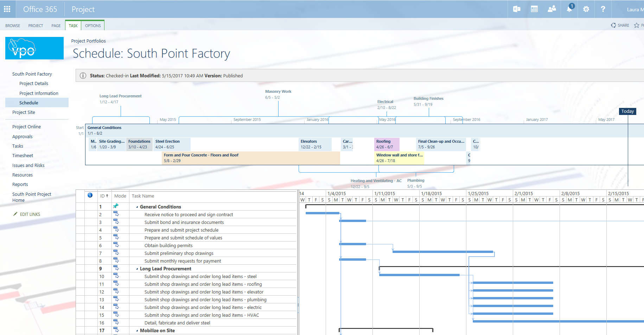
Task: Click the mode icon for row 16
Action: pos(116,322)
